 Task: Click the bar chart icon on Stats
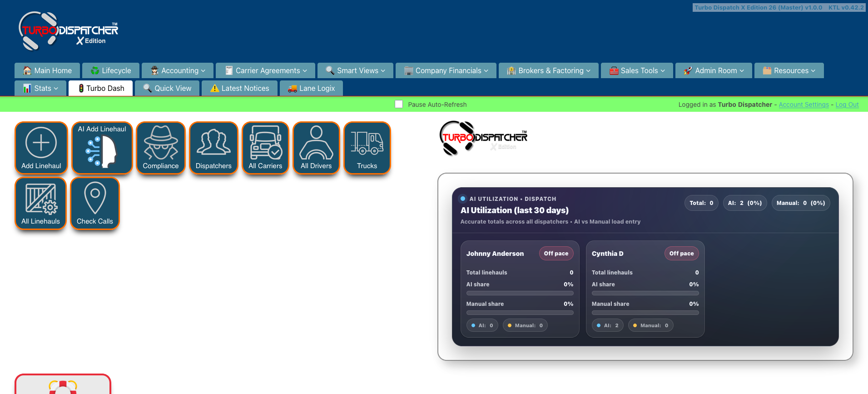coord(27,88)
